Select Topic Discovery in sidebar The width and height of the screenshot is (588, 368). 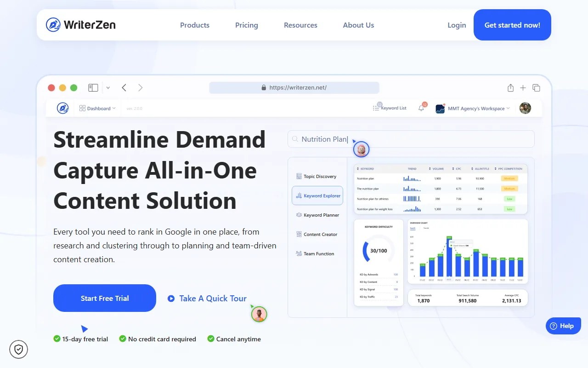click(x=317, y=176)
